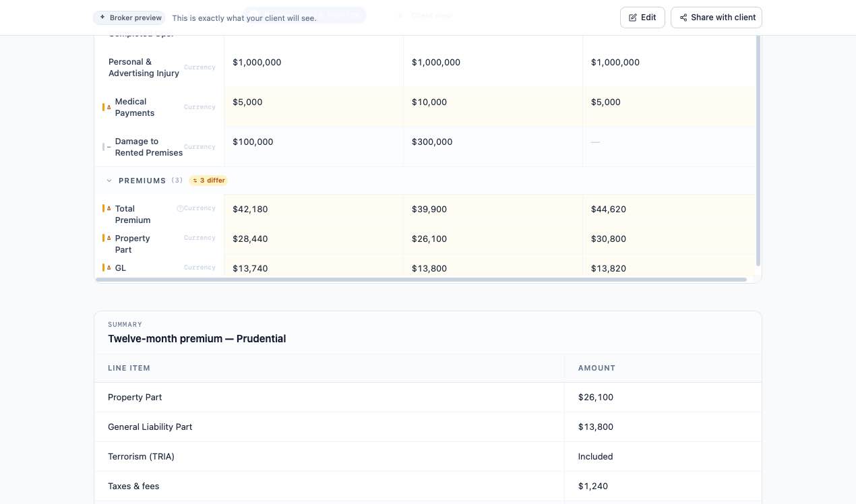Click 'General Liability Part' line item

tap(150, 427)
